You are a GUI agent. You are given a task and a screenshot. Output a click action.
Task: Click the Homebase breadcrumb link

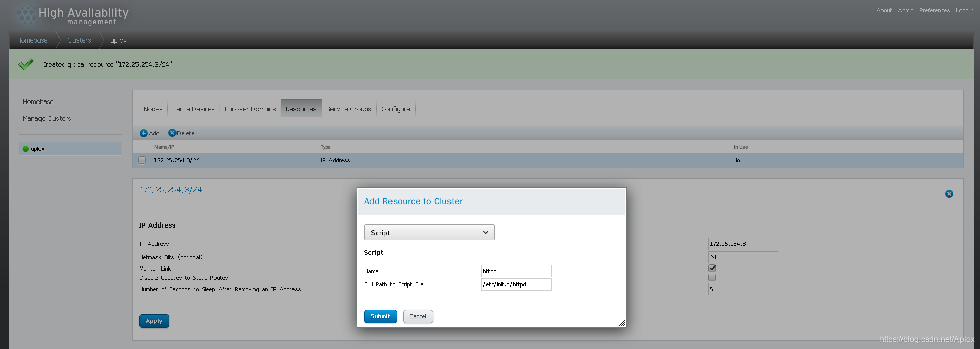32,40
